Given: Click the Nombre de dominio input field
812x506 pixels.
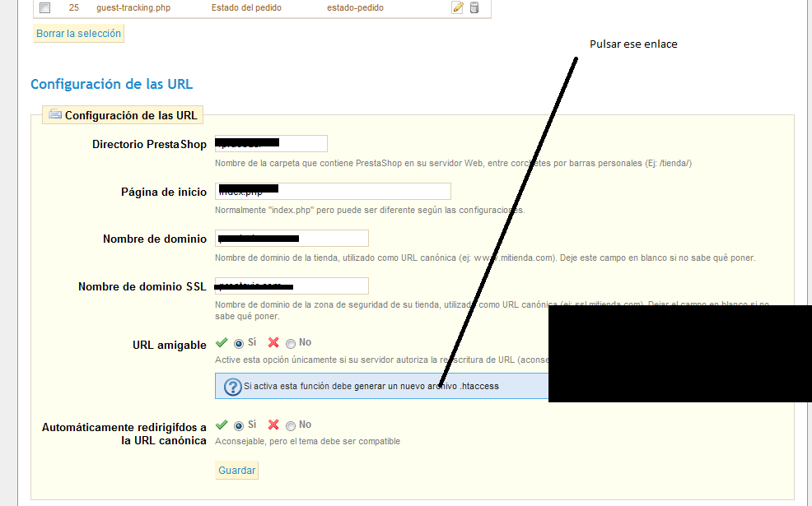Looking at the screenshot, I should pos(292,239).
